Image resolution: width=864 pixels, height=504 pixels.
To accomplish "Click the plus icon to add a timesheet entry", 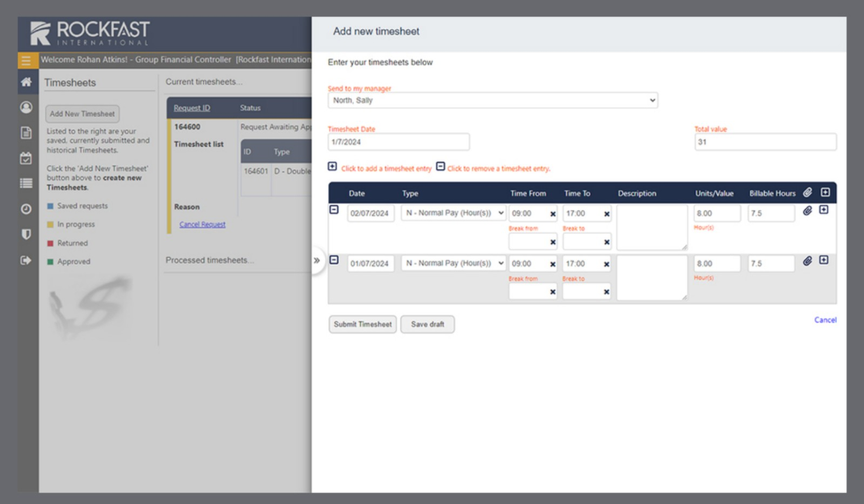I will point(332,167).
